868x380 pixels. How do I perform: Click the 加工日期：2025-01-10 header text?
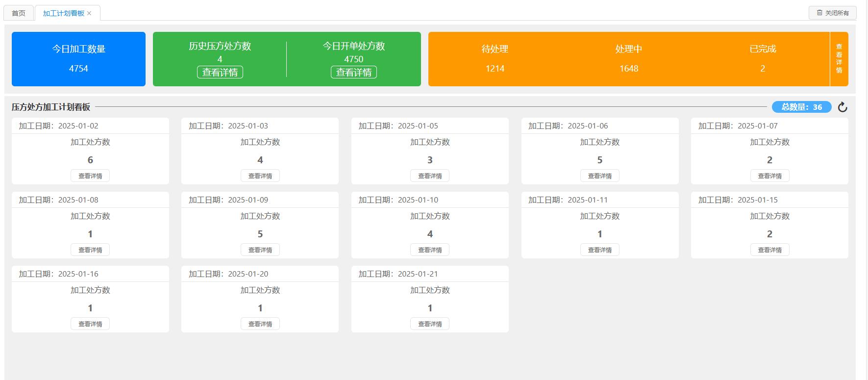click(398, 200)
